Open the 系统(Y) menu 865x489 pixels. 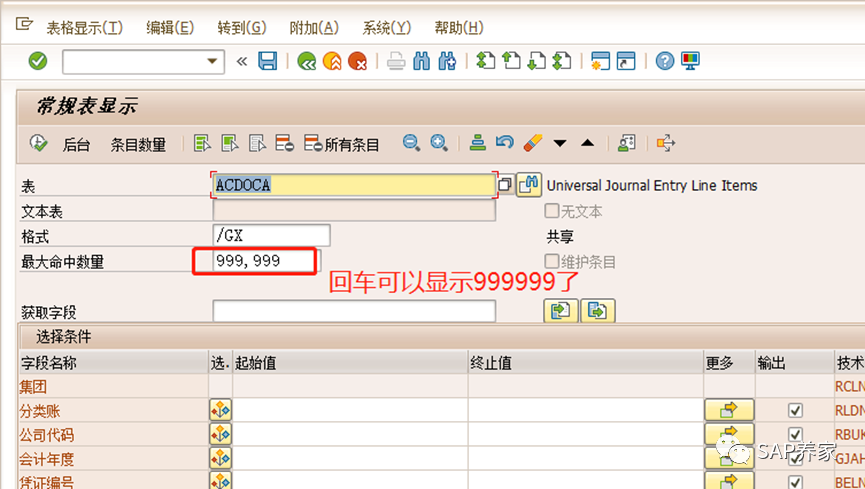click(386, 28)
